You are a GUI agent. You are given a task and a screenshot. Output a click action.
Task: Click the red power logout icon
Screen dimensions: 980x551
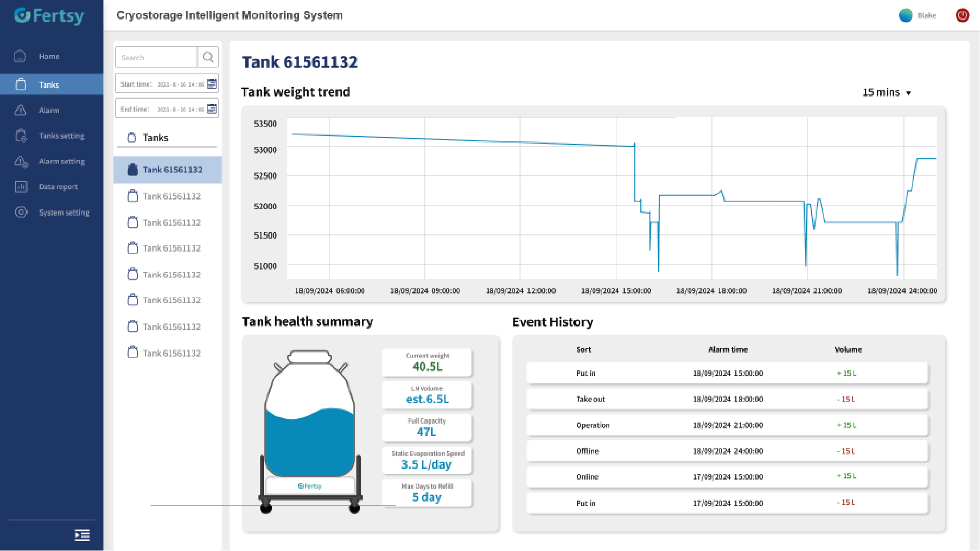click(962, 15)
